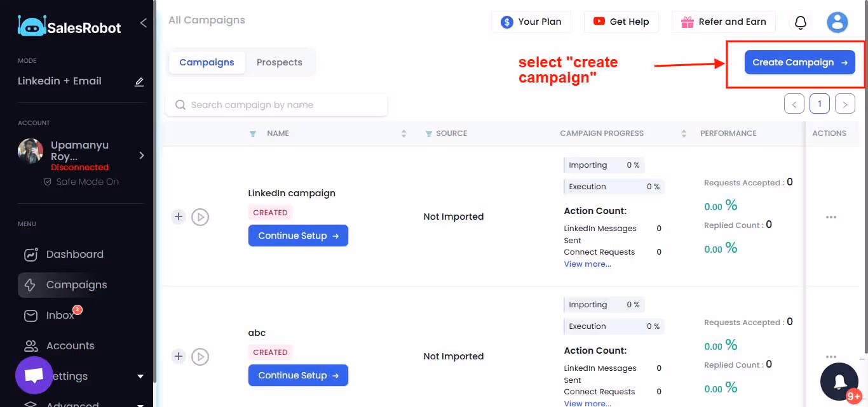Viewport: 868px width, 407px height.
Task: Open the actions menu for LinkedIn campaign
Action: 831,217
